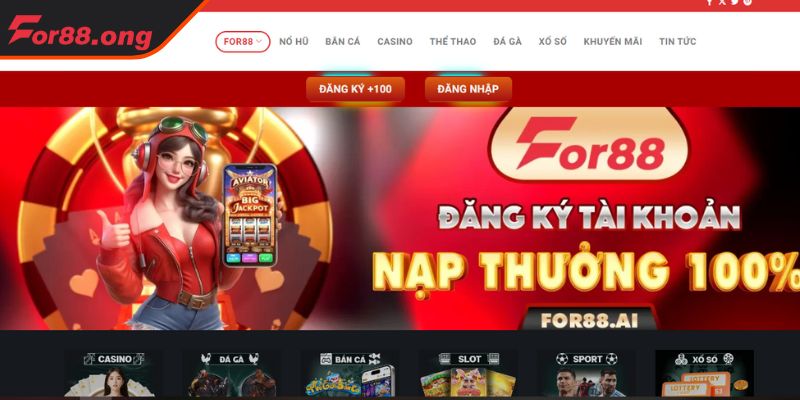
Task: Open the ĐÁ GÀ category thumbnail
Action: [232, 373]
